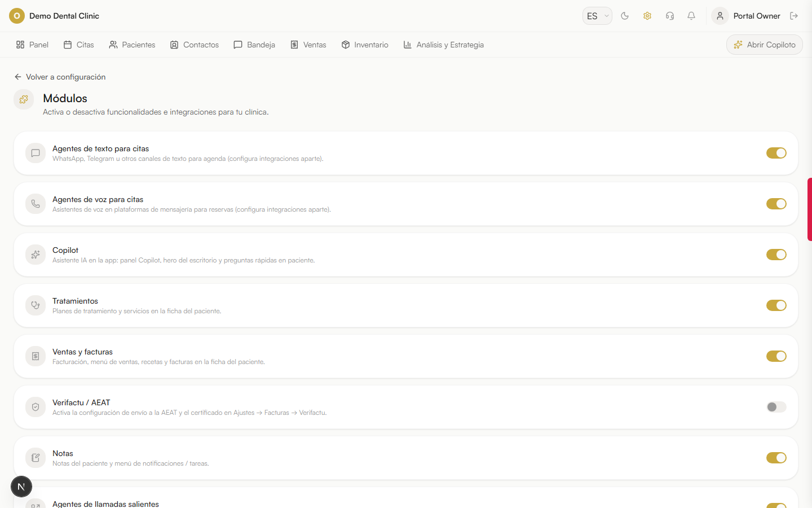This screenshot has height=508, width=812.
Task: Click the sparkle icon of Copilot module
Action: point(36,255)
